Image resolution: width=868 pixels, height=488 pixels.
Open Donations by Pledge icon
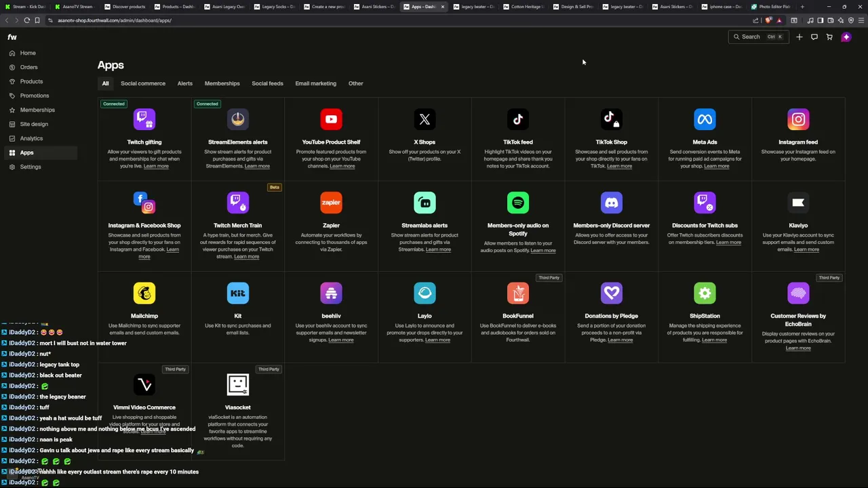pyautogui.click(x=611, y=293)
